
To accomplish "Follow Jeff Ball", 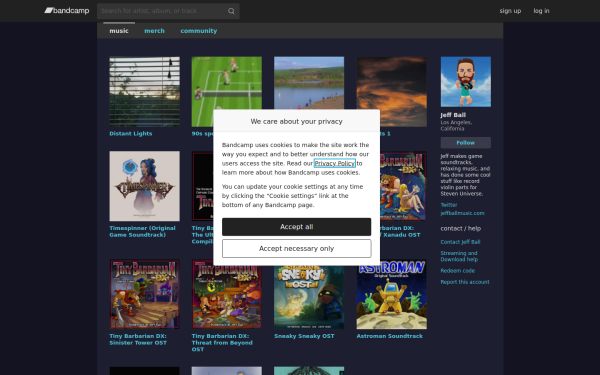I will tap(466, 143).
